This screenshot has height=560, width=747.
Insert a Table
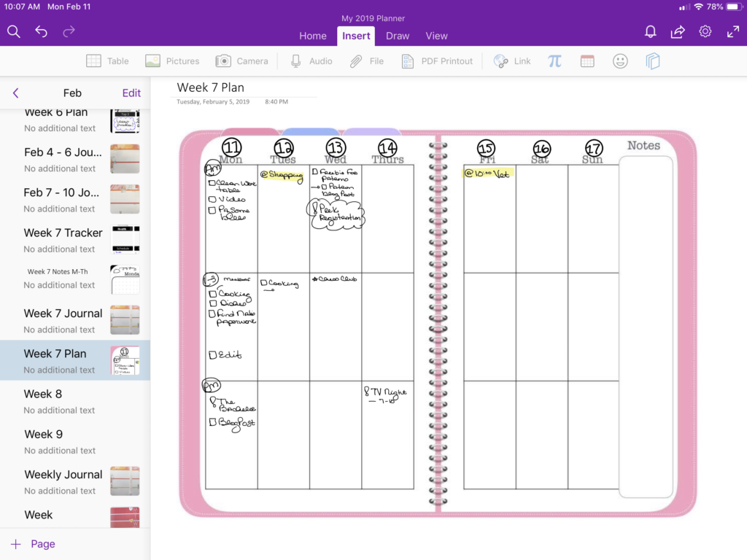coord(107,61)
